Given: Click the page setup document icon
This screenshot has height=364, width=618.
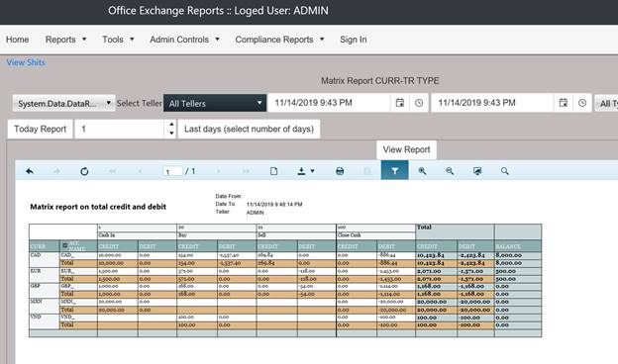Looking at the screenshot, I should coord(273,171).
